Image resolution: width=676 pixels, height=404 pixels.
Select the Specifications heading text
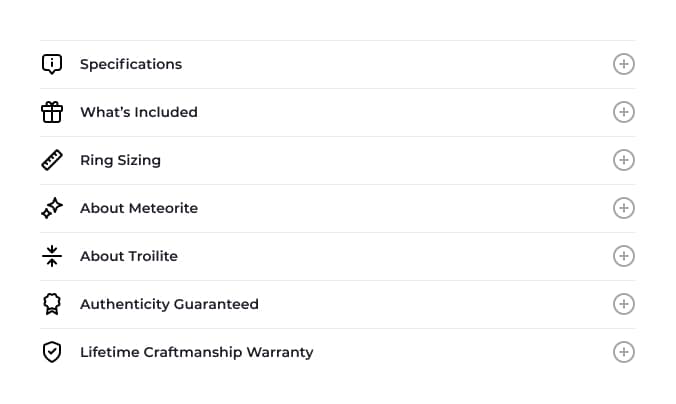[131, 64]
